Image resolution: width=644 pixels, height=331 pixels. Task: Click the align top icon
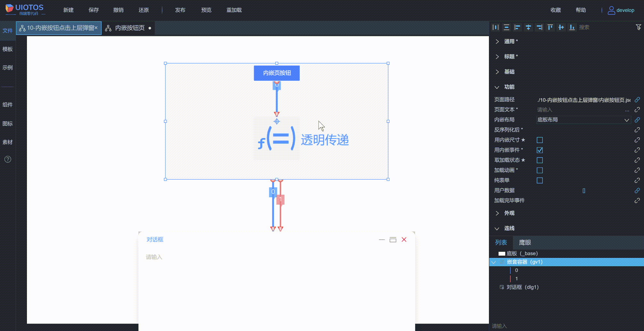pyautogui.click(x=550, y=27)
